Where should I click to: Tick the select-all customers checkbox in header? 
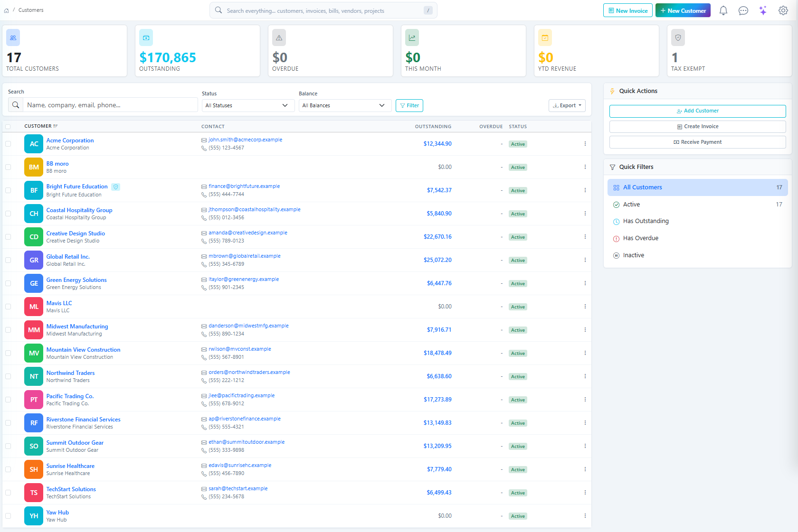point(8,127)
